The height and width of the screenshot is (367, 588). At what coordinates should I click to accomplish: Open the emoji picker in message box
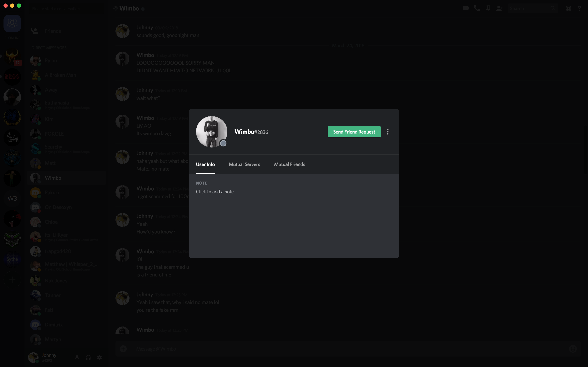[573, 349]
